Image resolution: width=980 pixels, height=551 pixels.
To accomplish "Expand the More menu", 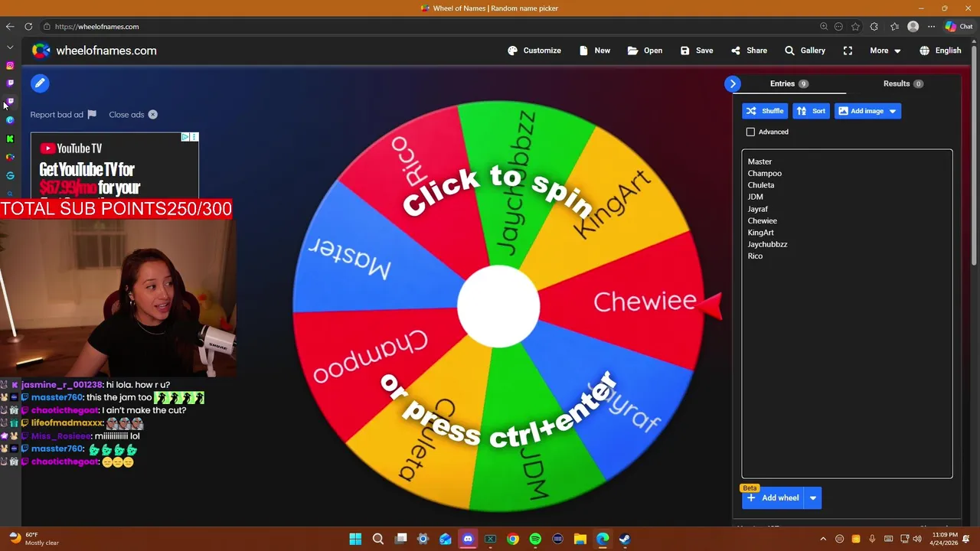I will point(885,51).
